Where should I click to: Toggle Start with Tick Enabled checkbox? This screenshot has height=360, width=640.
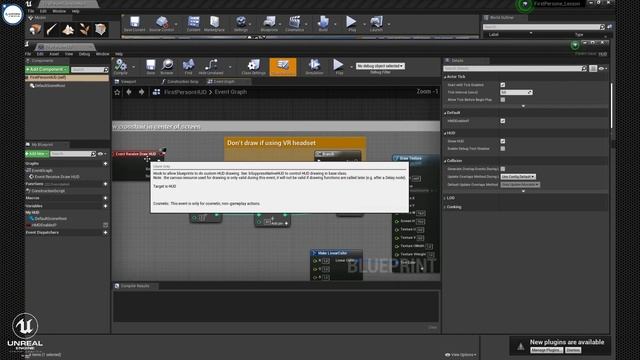click(x=503, y=85)
